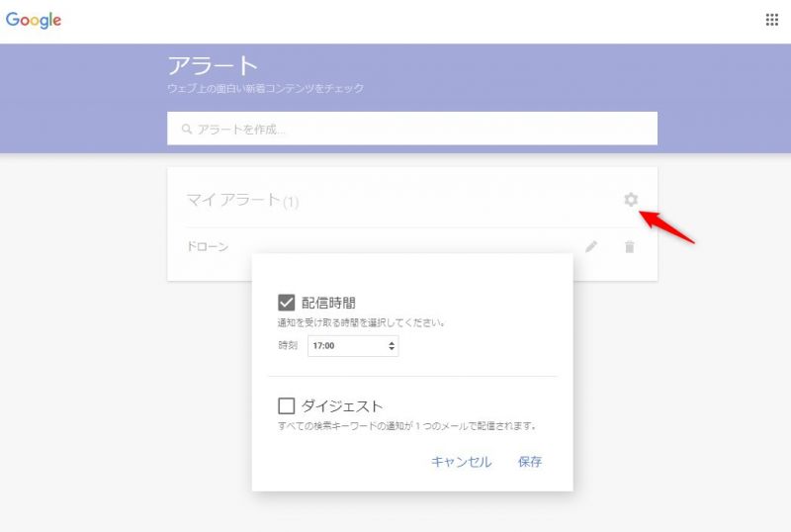Click the Google logo
This screenshot has height=532, width=791.
[x=34, y=20]
